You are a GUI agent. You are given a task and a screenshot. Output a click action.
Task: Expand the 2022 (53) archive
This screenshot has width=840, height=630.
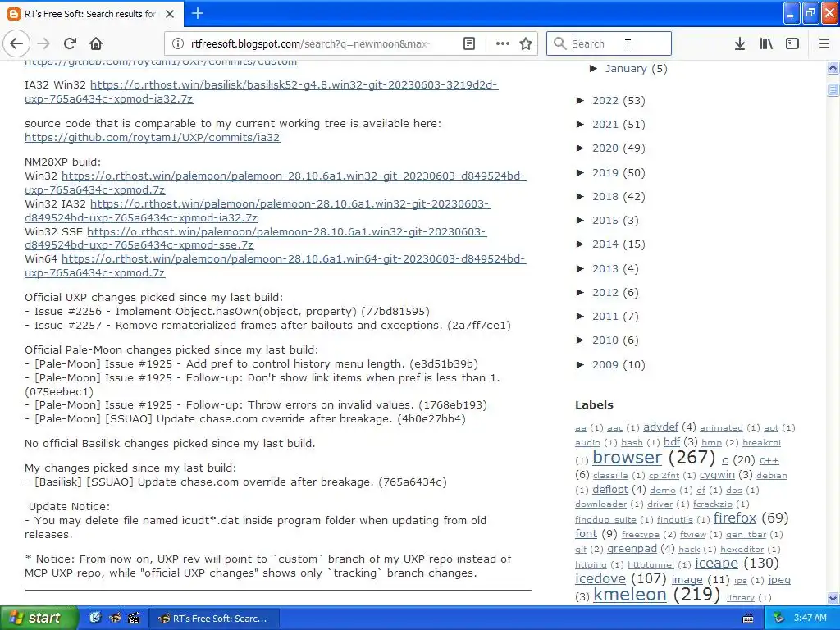[x=580, y=101]
